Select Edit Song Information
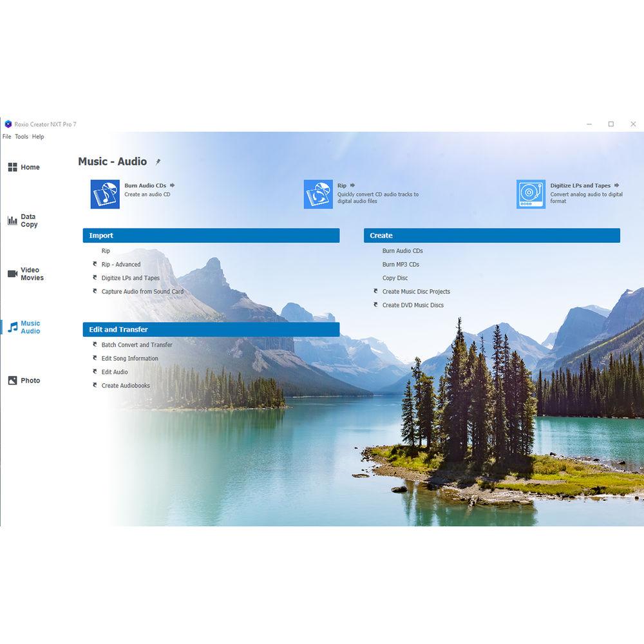Screen dimensions: 644x644 click(x=129, y=359)
